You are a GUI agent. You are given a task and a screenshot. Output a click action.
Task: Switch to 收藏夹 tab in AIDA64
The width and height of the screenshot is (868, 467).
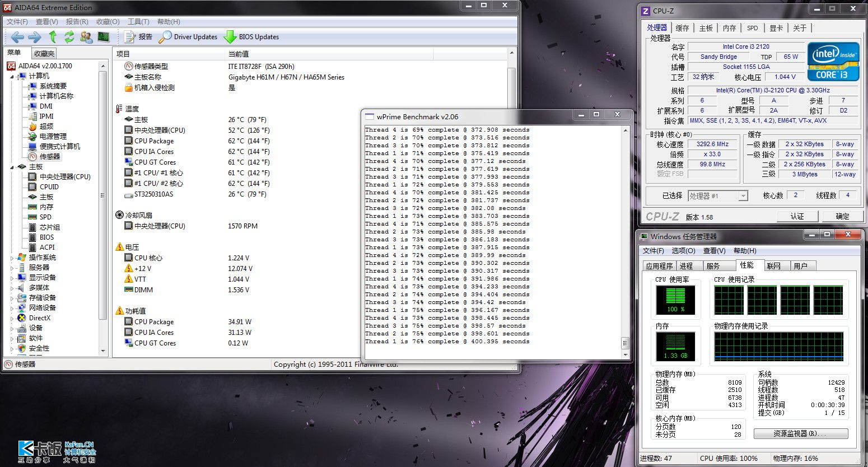pyautogui.click(x=44, y=53)
